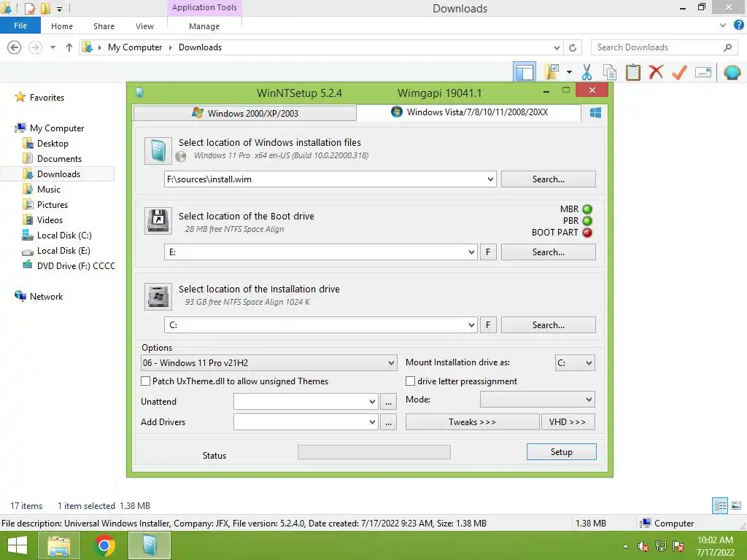The height and width of the screenshot is (560, 747).
Task: Click the orange checkmark Properties icon
Action: [x=679, y=72]
